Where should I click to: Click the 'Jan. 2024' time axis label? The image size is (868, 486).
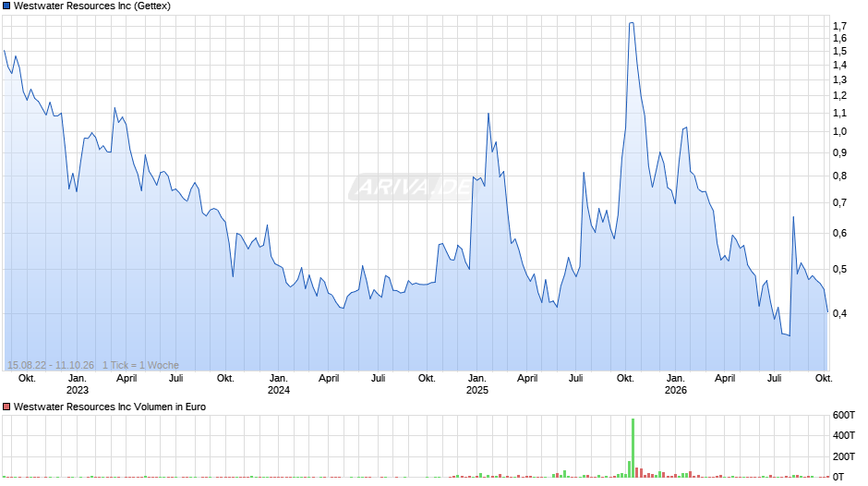279,384
